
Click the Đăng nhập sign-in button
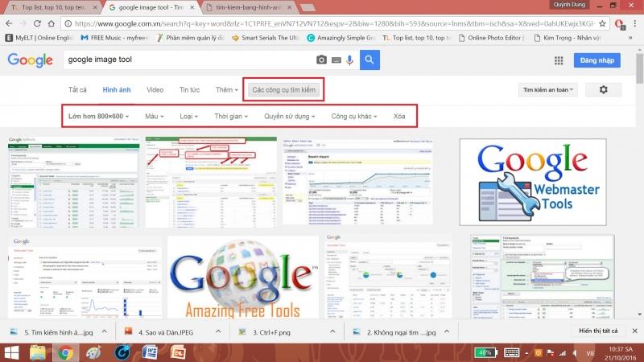[597, 60]
